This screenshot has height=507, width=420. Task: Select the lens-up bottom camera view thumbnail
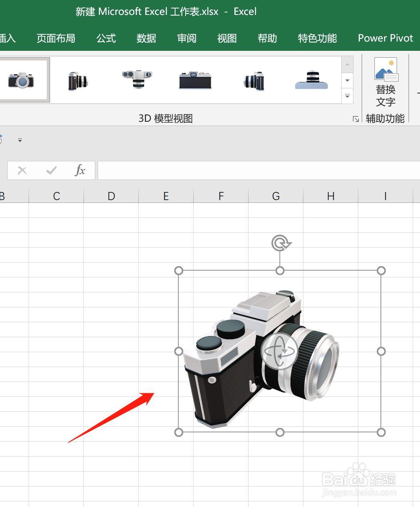click(x=311, y=80)
